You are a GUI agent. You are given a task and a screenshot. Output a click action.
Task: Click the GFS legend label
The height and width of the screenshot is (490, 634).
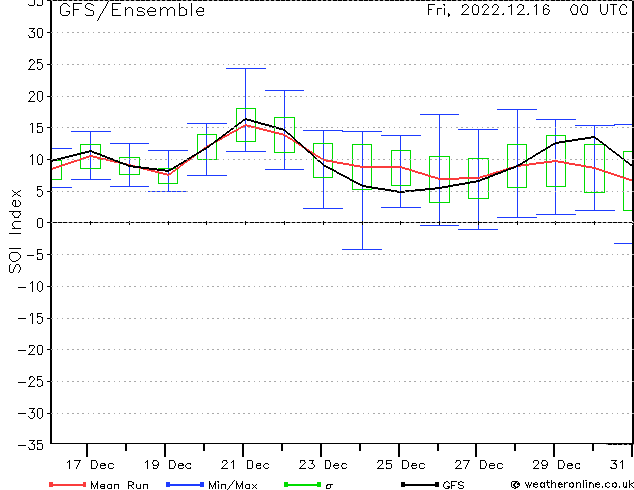click(453, 485)
